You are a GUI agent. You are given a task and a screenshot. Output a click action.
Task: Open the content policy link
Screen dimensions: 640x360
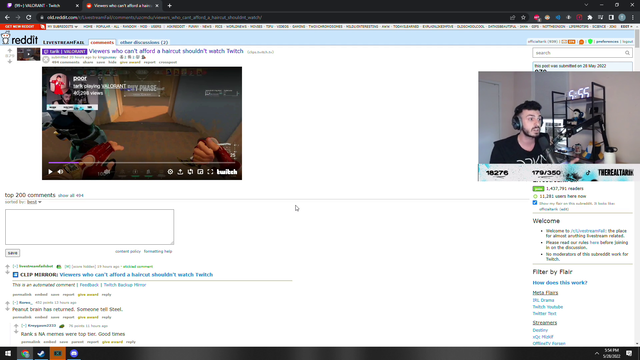coord(128,251)
